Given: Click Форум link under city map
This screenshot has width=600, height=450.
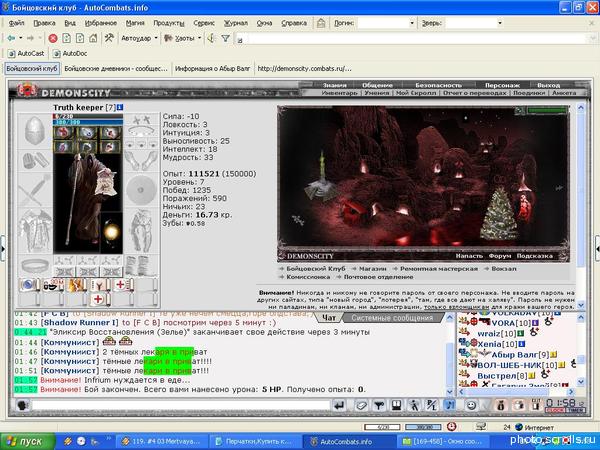Looking at the screenshot, I should (500, 256).
